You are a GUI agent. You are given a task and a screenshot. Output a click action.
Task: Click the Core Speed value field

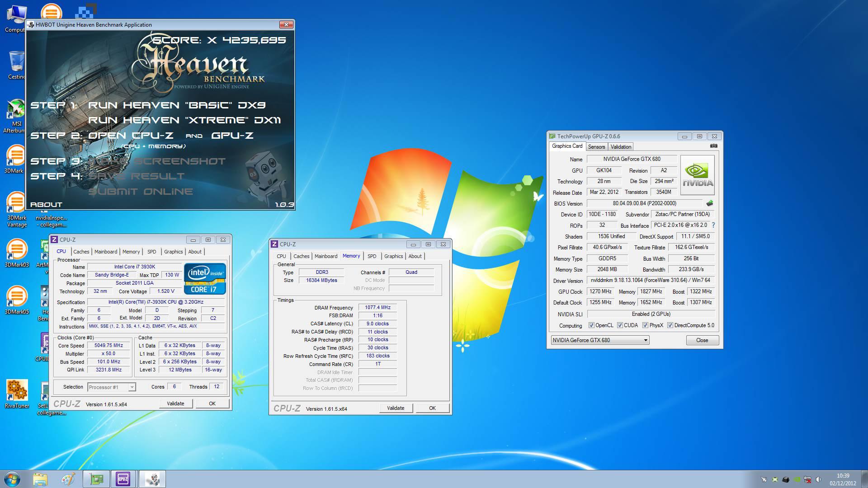pyautogui.click(x=108, y=345)
